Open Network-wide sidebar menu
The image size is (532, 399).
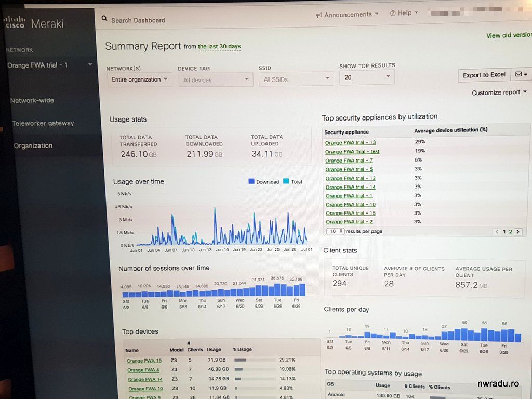pyautogui.click(x=32, y=100)
